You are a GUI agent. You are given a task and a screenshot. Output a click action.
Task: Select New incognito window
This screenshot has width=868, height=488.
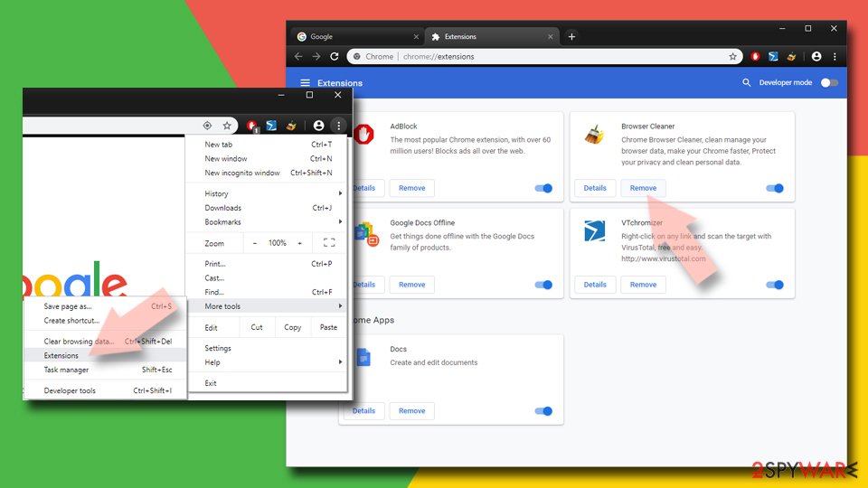point(268,173)
